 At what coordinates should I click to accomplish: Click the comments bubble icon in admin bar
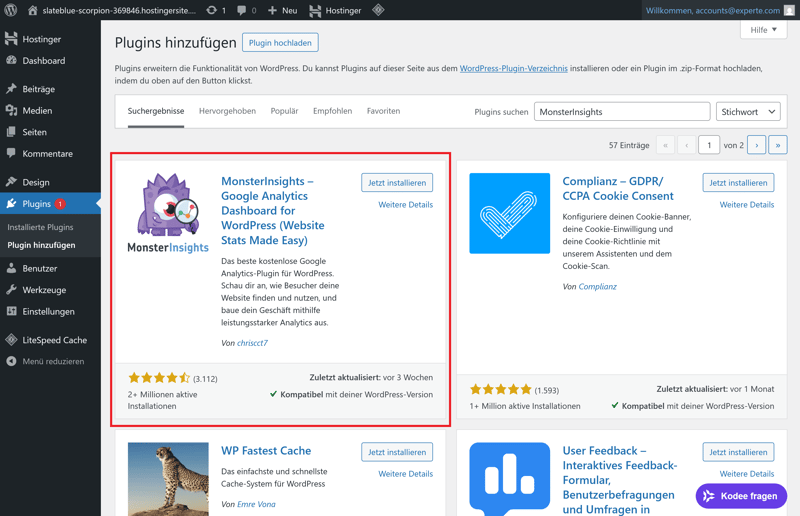(x=245, y=10)
